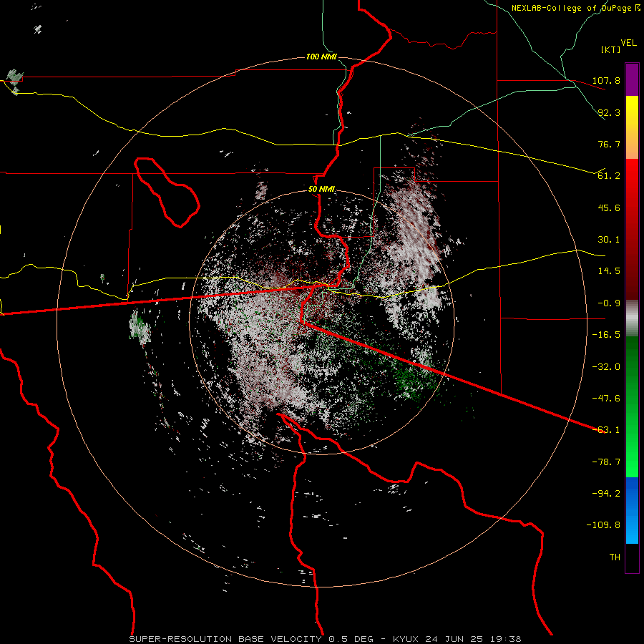Viewport: 644px width, 644px height.
Task: Click the -47.6 legend value
Action: [x=606, y=399]
